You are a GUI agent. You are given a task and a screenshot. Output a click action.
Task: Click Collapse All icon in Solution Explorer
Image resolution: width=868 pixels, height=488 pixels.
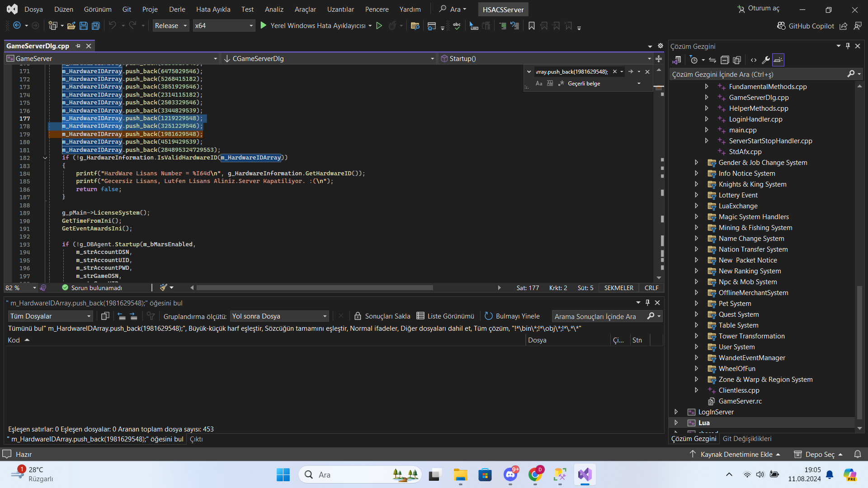[x=725, y=60]
